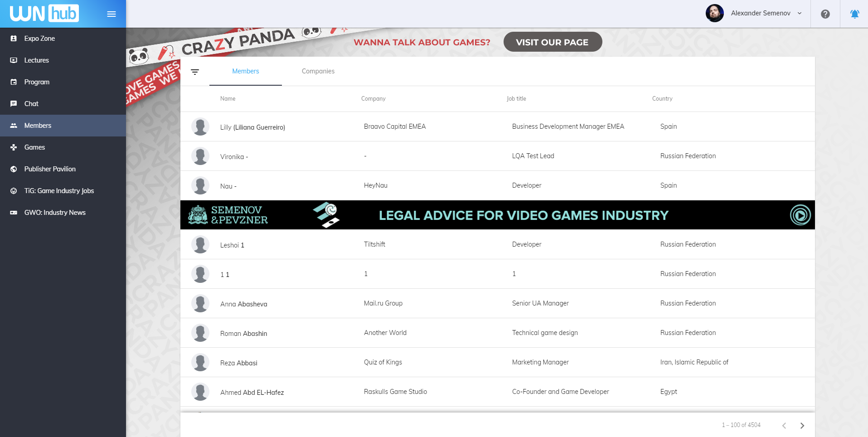This screenshot has width=868, height=437.
Task: Click avatar of Leshoi 1
Action: pyautogui.click(x=200, y=244)
